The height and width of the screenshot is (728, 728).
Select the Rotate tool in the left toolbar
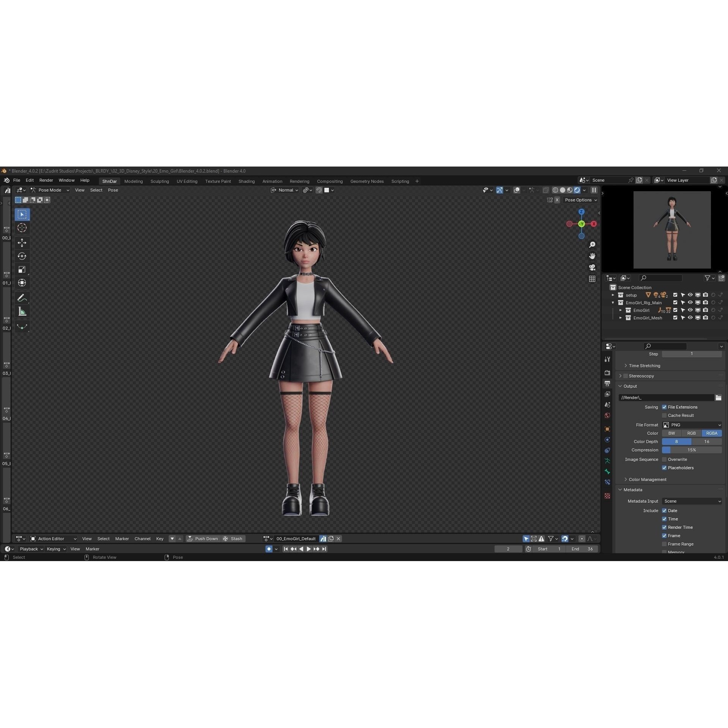[x=22, y=256]
